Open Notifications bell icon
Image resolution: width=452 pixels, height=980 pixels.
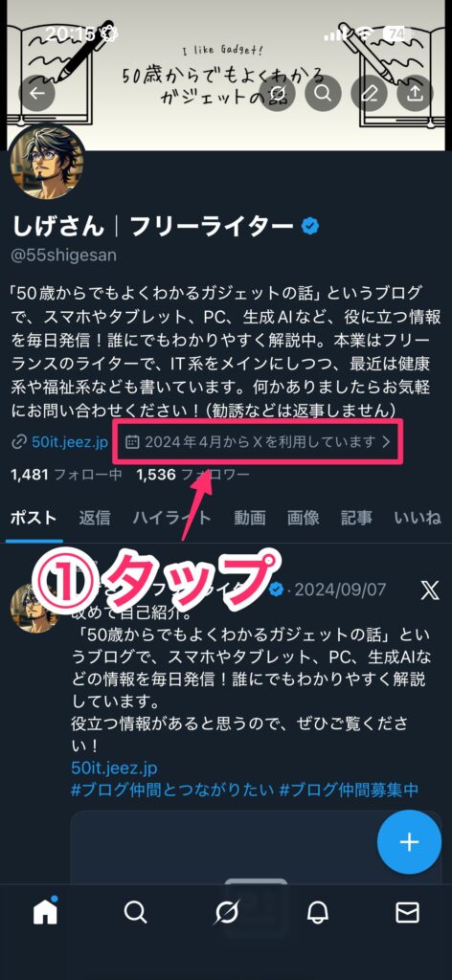click(318, 913)
